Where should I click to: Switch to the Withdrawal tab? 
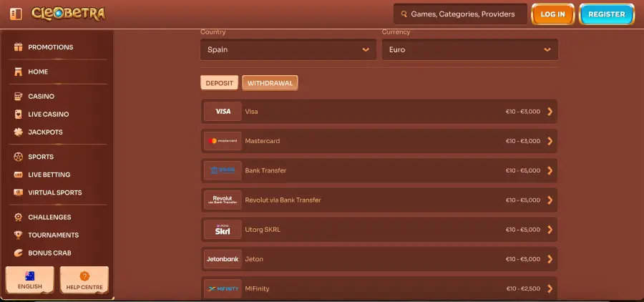pos(270,83)
